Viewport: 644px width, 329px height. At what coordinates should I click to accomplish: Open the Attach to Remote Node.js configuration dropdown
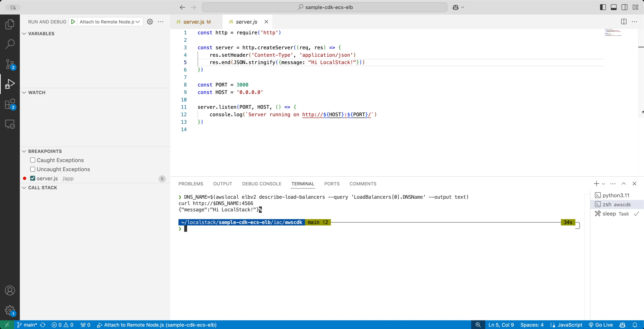138,22
